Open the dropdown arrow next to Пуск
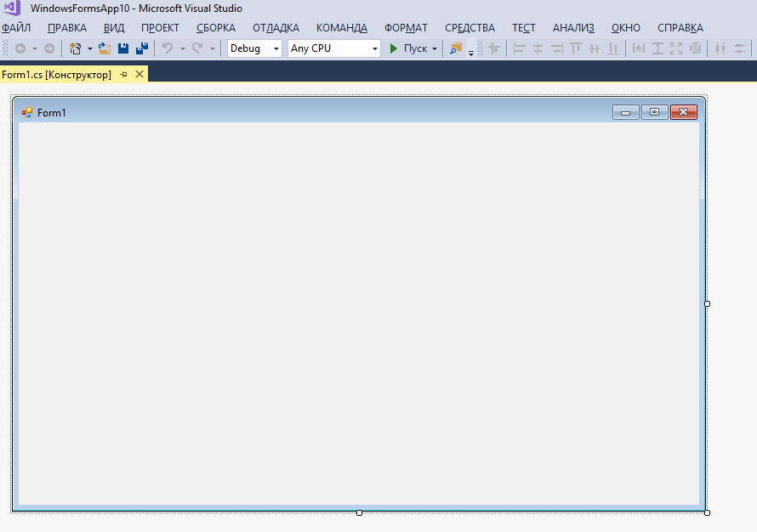This screenshot has width=757, height=532. coord(435,48)
